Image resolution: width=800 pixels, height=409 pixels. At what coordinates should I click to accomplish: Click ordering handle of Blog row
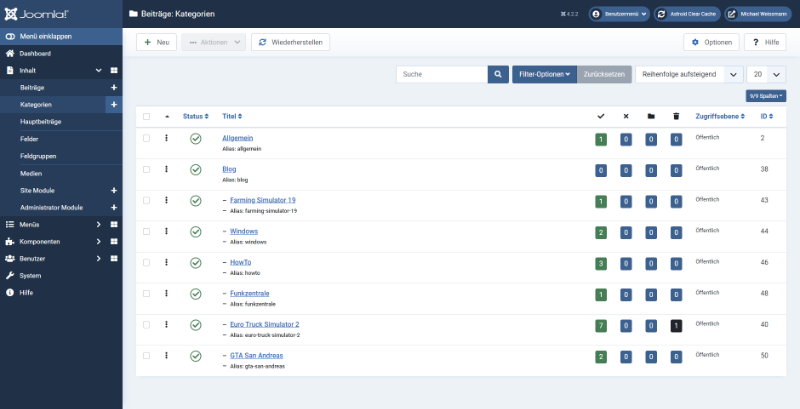coord(166,169)
